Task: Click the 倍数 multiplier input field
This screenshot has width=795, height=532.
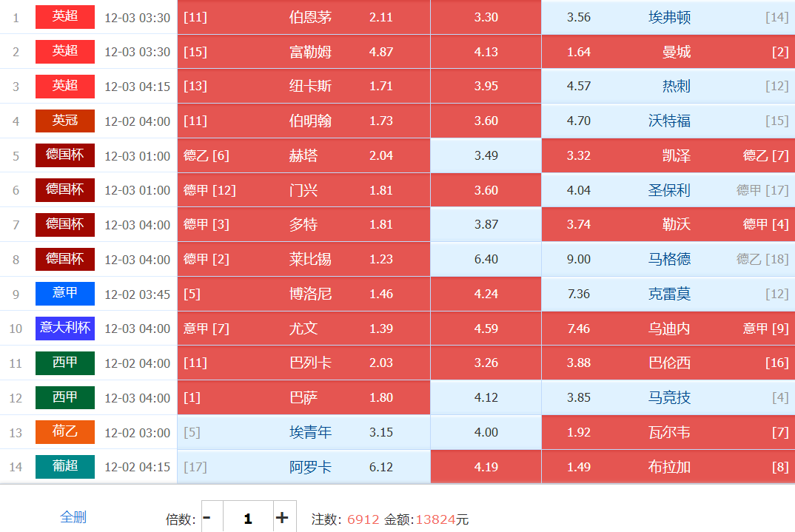Action: 247,518
